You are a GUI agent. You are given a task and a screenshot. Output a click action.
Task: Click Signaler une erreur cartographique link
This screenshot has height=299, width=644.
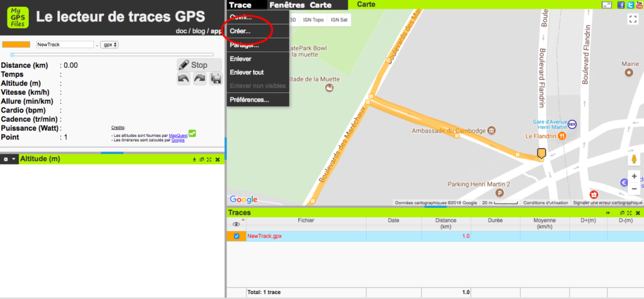tap(607, 203)
